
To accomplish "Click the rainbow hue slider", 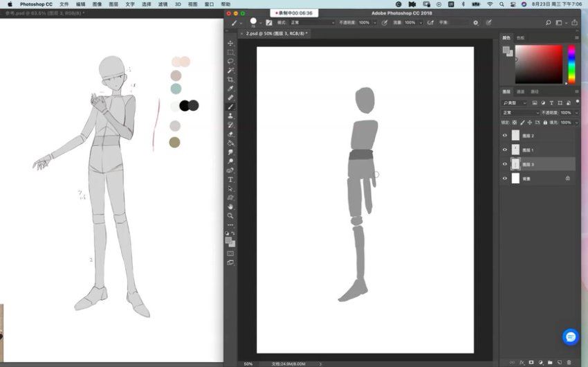I will coord(571,64).
